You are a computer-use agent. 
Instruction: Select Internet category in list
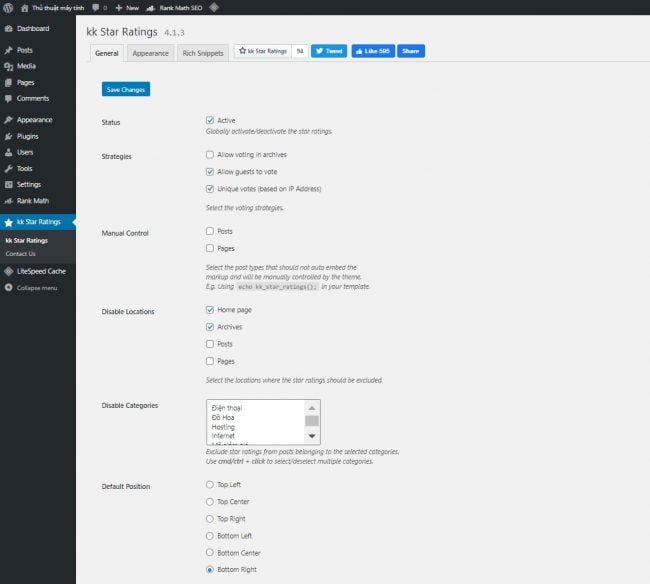coord(223,436)
